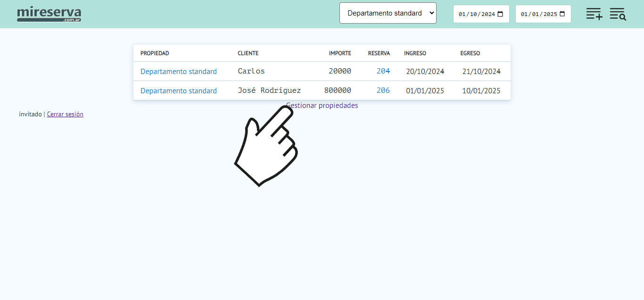The height and width of the screenshot is (300, 644).
Task: Click the IMPORTE column header
Action: click(x=340, y=53)
